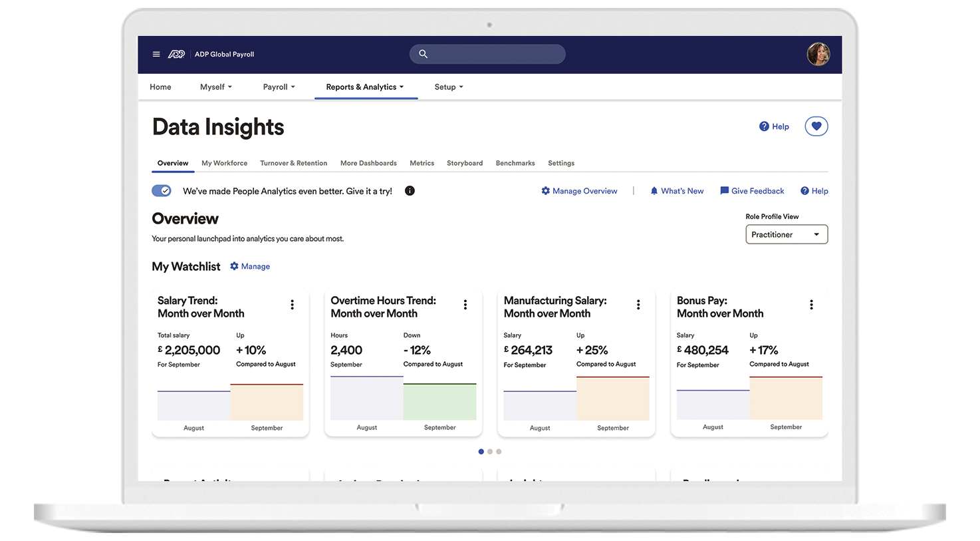Click the ADP logo in the header
The image size is (980, 541).
[x=176, y=55]
